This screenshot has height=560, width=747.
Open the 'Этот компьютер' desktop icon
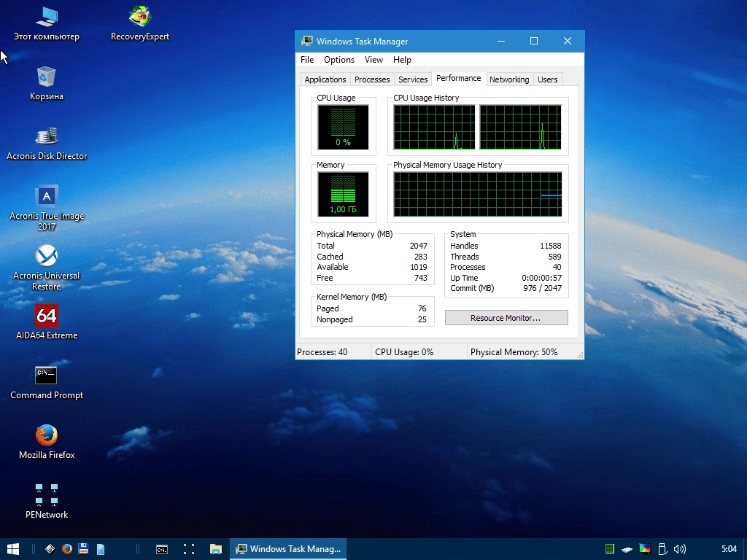tap(47, 23)
